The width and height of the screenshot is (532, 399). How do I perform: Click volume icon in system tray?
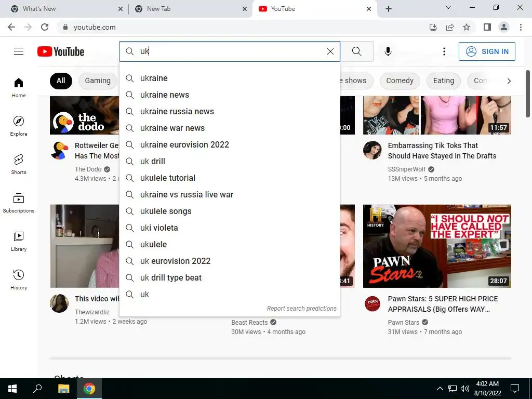(465, 389)
